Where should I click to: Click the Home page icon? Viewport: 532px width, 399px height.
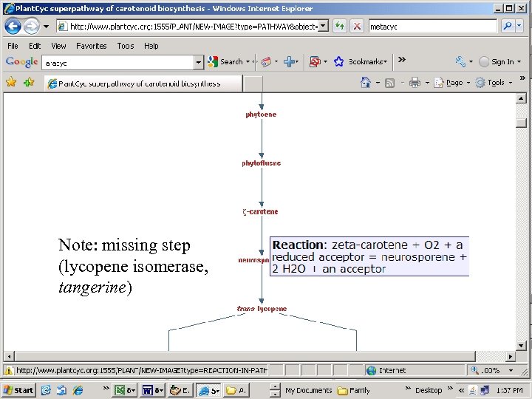[x=366, y=83]
